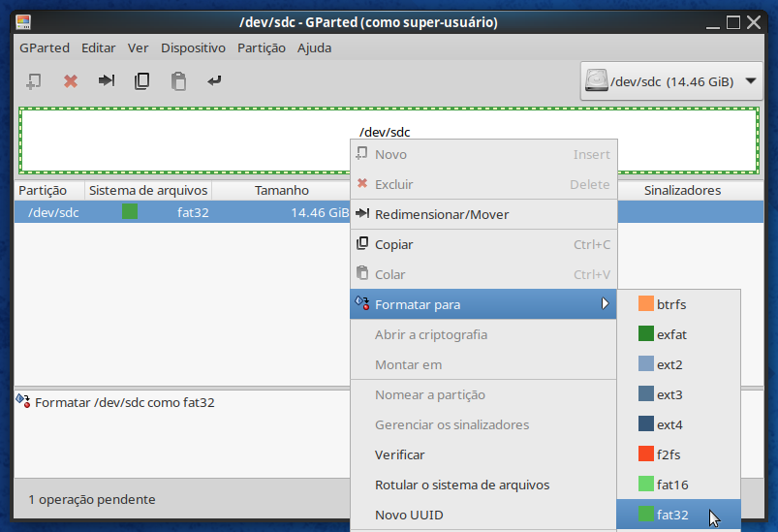Pick the light blue ext2 swatch

[646, 363]
